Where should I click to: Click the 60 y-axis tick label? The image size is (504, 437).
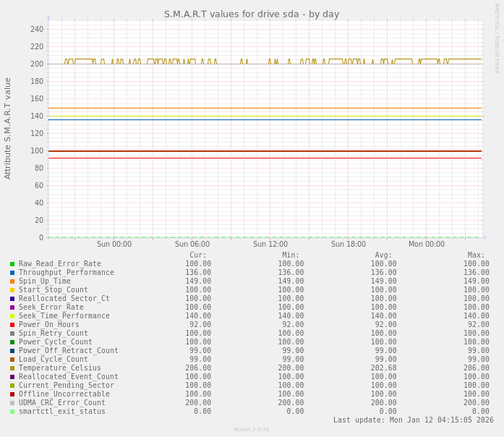click(x=39, y=185)
